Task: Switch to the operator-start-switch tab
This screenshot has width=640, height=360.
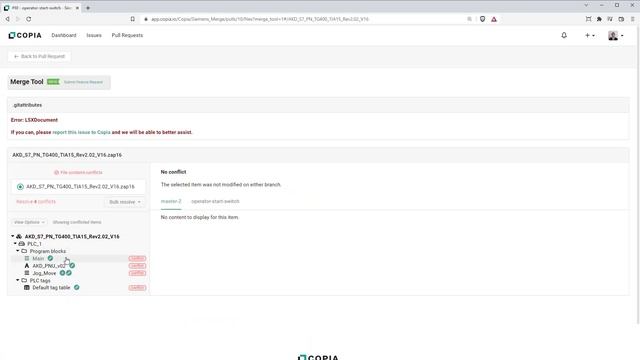Action: pyautogui.click(x=215, y=201)
